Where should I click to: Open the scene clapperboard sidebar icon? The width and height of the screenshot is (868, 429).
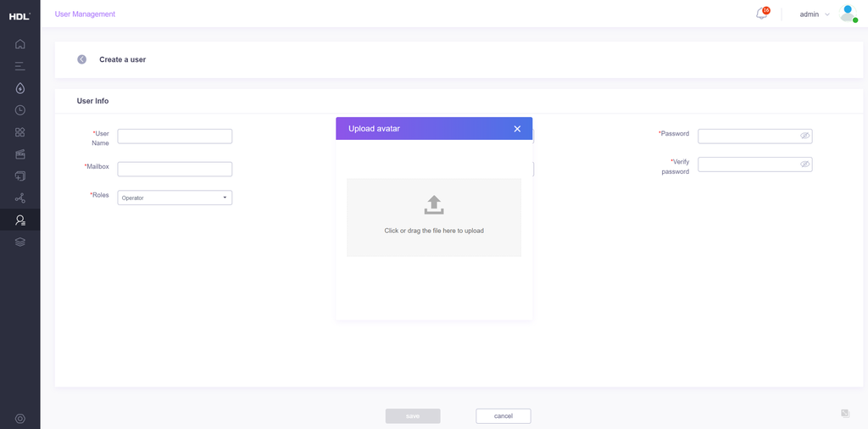click(x=20, y=154)
